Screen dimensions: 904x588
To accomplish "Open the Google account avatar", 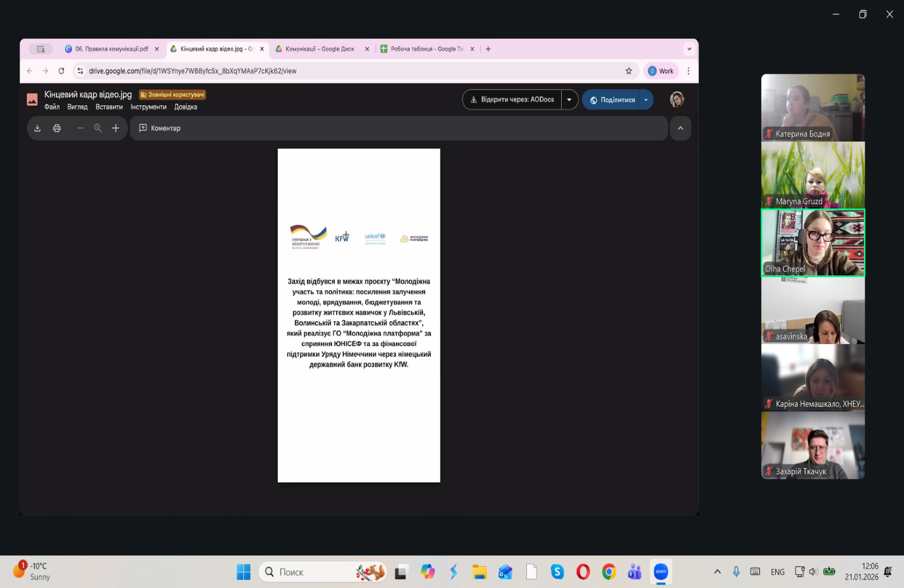I will pos(677,100).
